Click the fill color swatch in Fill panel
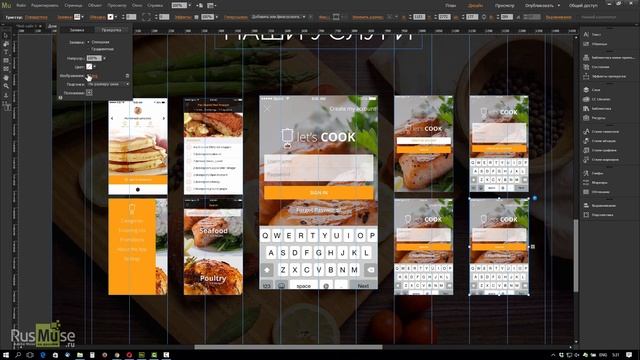640x360 pixels. coord(89,67)
